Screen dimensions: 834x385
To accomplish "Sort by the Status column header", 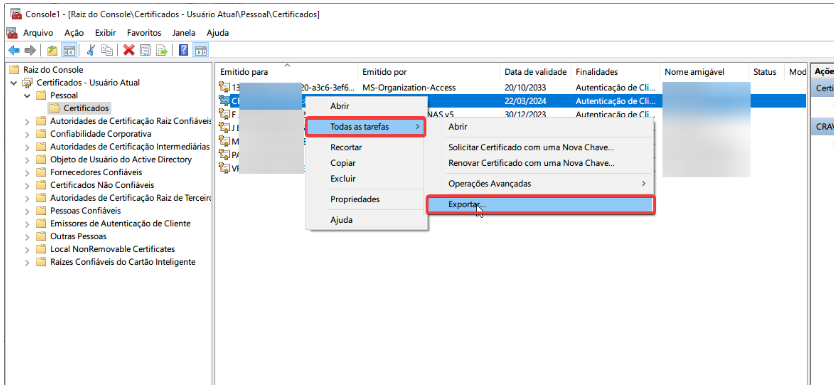I will pos(765,72).
